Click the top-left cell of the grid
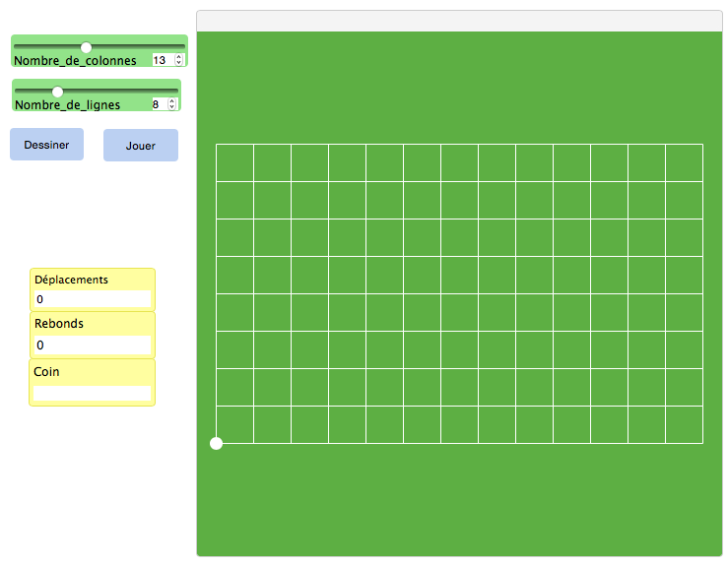 (235, 163)
